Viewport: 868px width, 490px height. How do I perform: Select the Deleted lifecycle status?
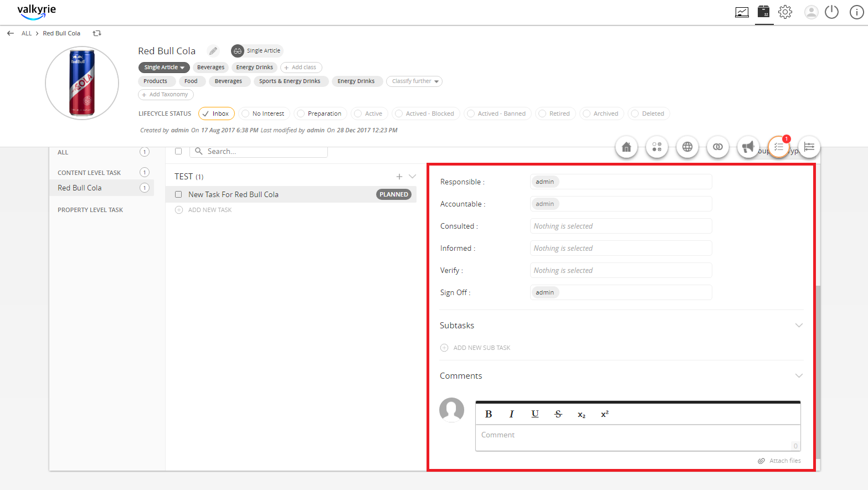click(649, 114)
